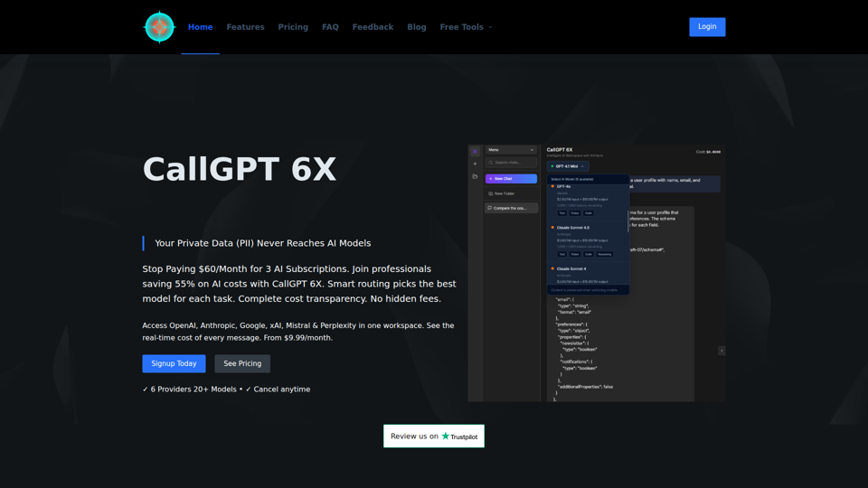
Task: Click the 'Your Private Data (PII) Never Reaches AI Models' tagline
Action: 263,243
